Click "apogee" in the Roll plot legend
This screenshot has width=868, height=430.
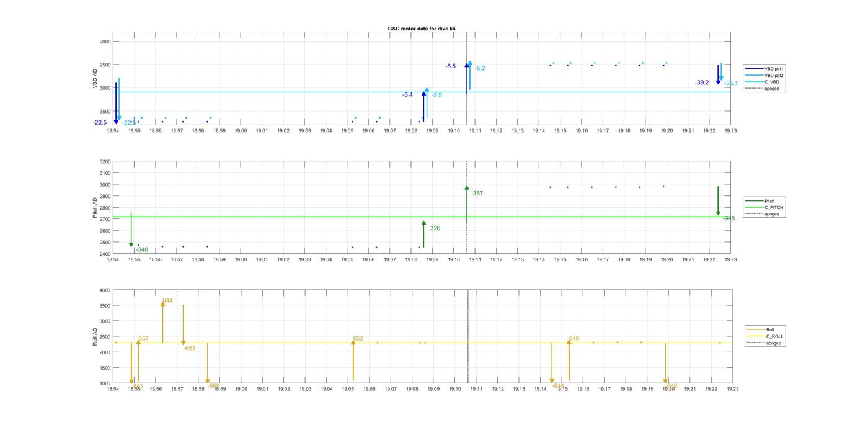(764, 343)
